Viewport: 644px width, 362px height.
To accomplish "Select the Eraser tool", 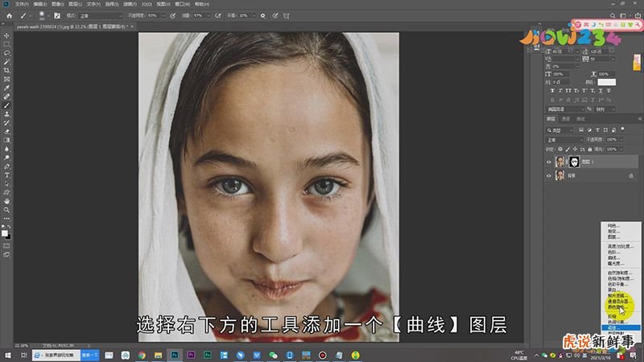I will 6,131.
